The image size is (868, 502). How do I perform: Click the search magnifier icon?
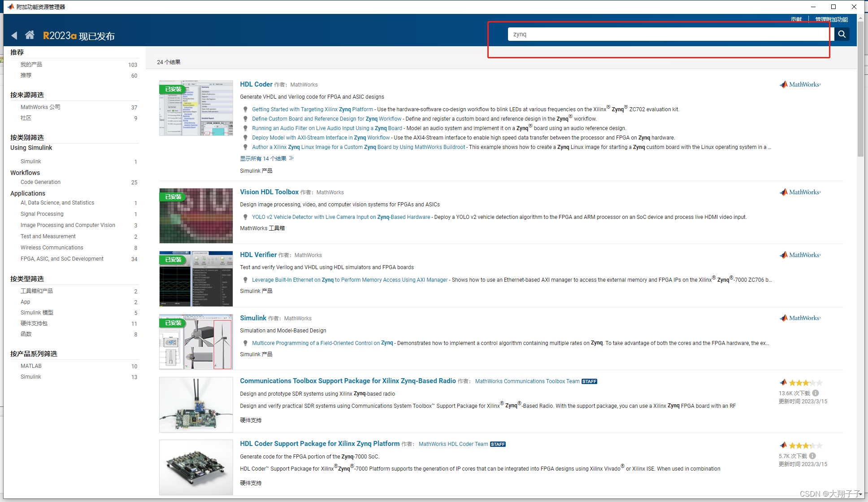(x=842, y=34)
